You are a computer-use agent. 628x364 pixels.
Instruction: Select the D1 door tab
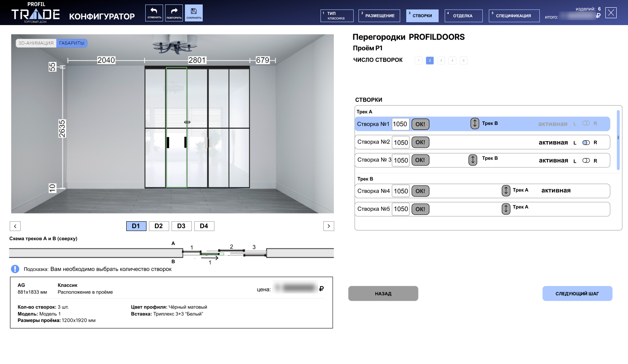pyautogui.click(x=136, y=226)
